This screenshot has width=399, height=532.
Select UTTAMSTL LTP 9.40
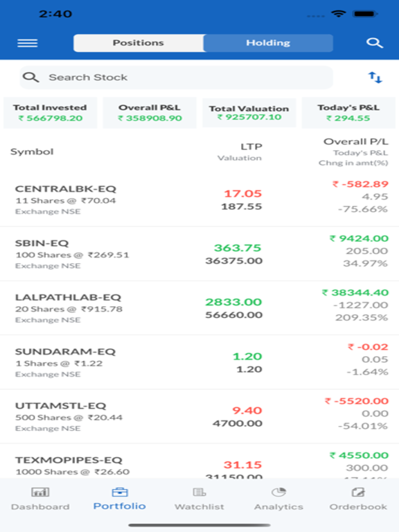[247, 411]
